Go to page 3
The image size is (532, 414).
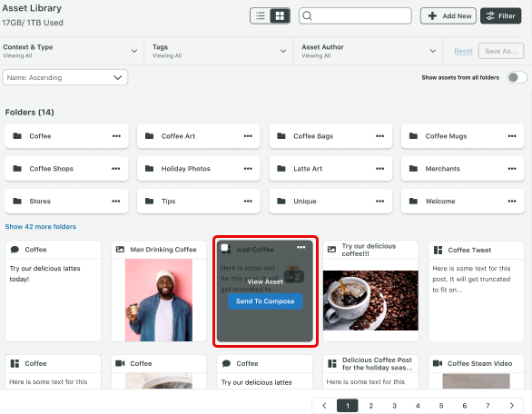pyautogui.click(x=394, y=406)
